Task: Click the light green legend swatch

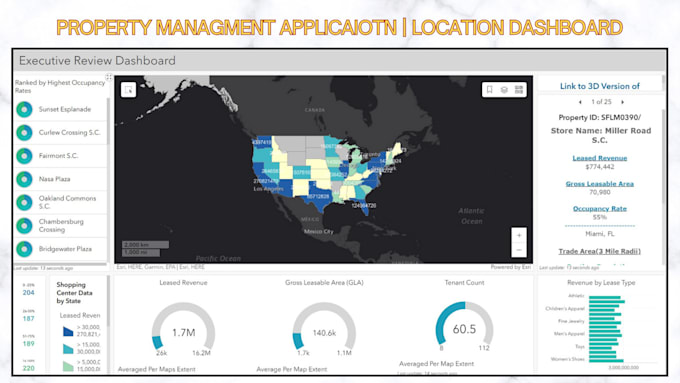Action: [x=68, y=366]
